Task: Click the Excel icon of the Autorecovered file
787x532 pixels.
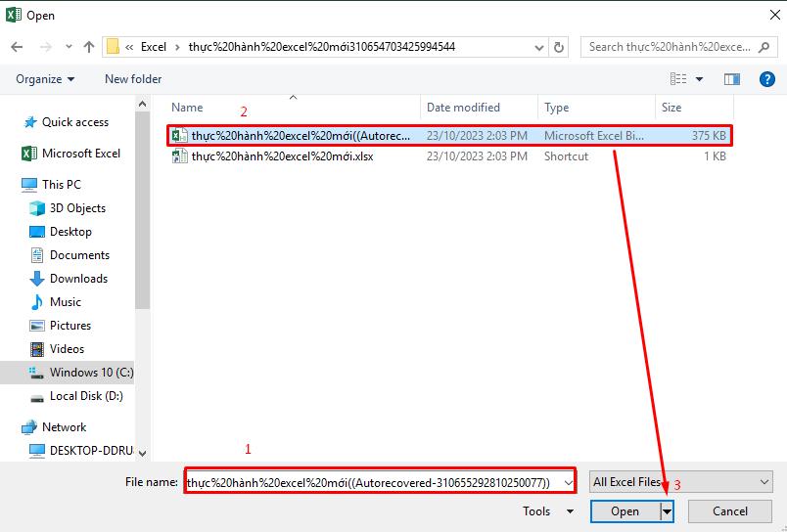Action: 179,136
